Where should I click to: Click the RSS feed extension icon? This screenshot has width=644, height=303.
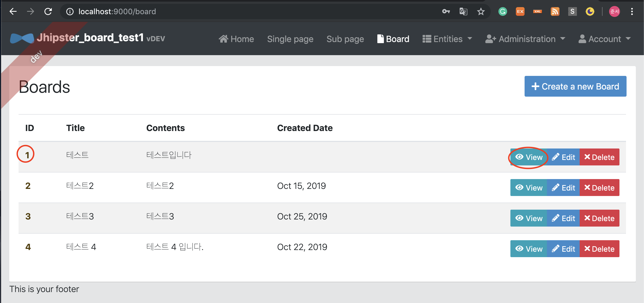point(555,11)
